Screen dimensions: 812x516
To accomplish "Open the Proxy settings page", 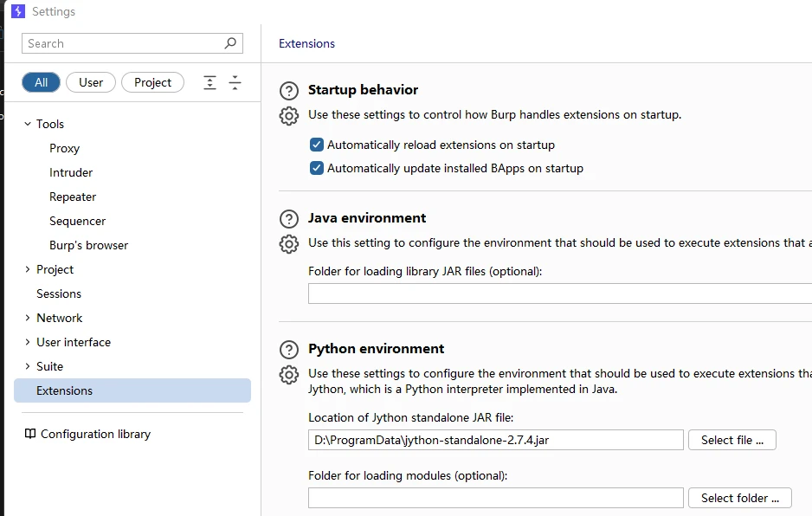I will click(64, 148).
